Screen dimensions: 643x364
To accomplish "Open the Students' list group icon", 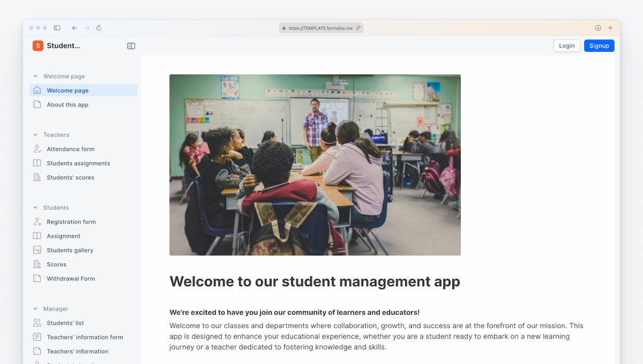I will [37, 322].
